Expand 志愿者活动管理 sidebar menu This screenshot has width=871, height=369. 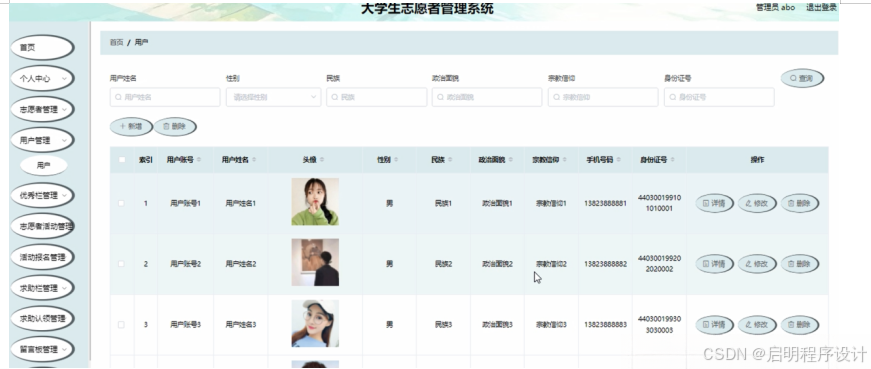coord(42,226)
